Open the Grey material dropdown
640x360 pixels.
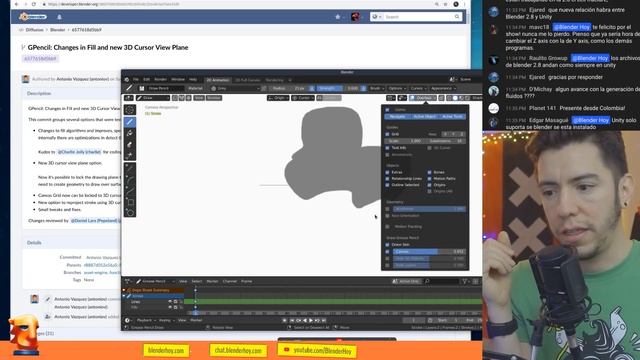235,88
